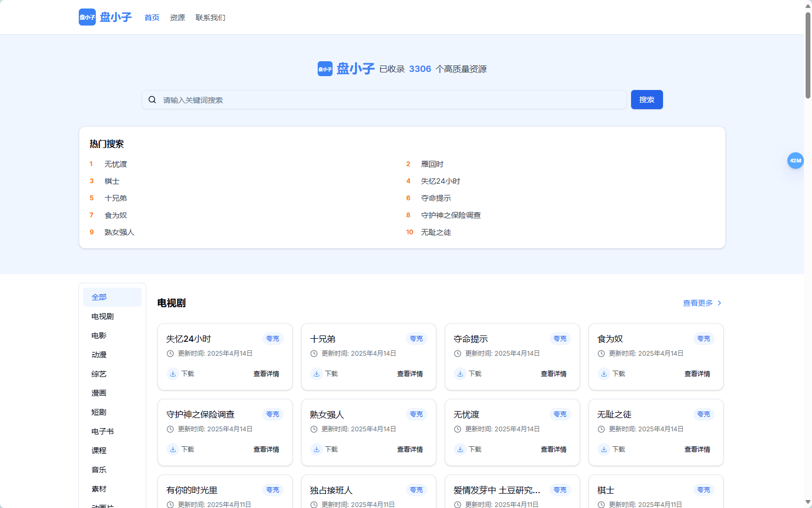Click the 盘小子 logo in the header
812x508 pixels.
(x=105, y=17)
